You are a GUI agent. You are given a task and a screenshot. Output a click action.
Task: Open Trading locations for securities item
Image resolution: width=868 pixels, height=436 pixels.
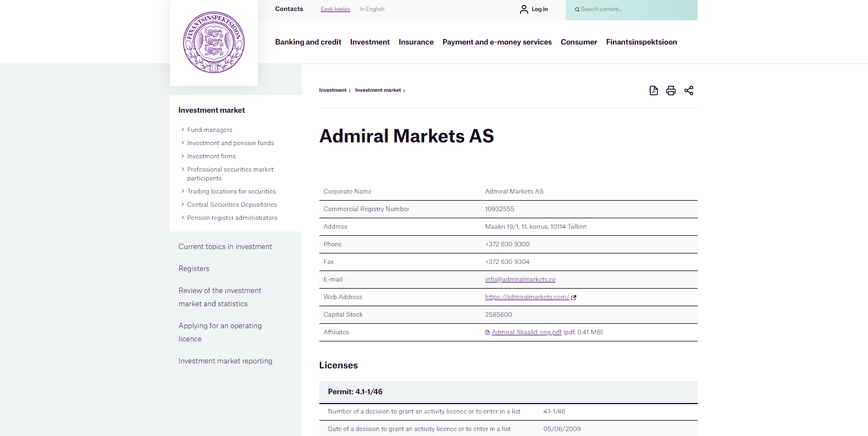tap(231, 191)
